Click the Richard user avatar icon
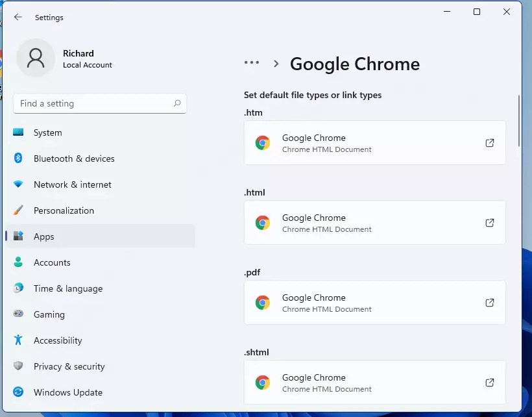This screenshot has height=417, width=532. point(36,58)
